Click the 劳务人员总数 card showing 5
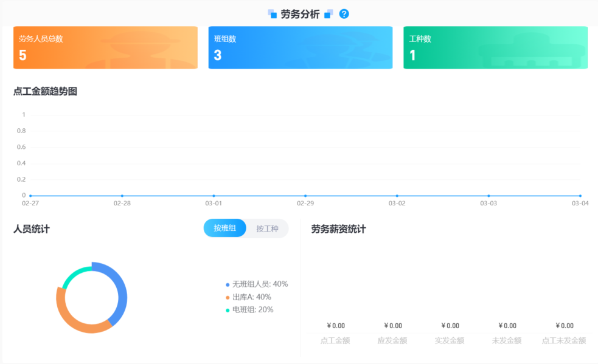The image size is (598, 364). (105, 49)
